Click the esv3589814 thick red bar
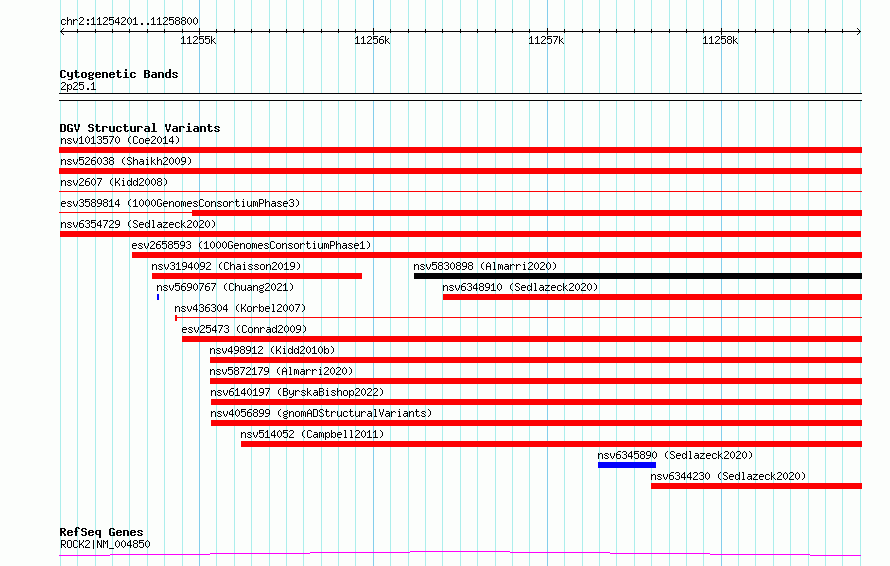 point(527,213)
